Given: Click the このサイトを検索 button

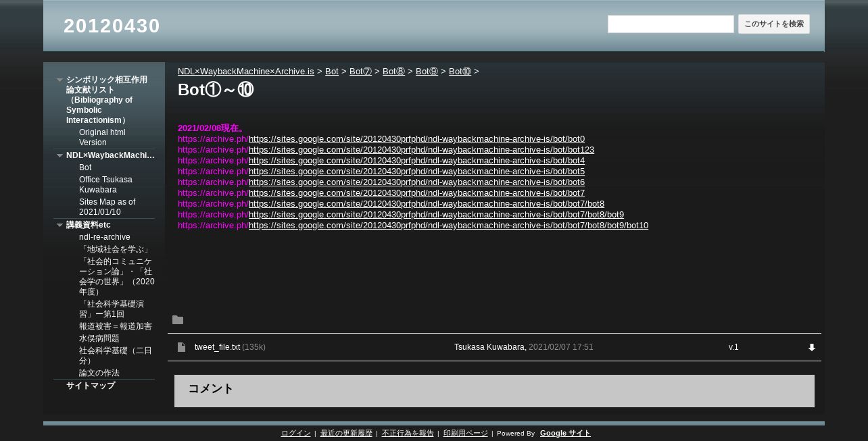Looking at the screenshot, I should coord(774,24).
